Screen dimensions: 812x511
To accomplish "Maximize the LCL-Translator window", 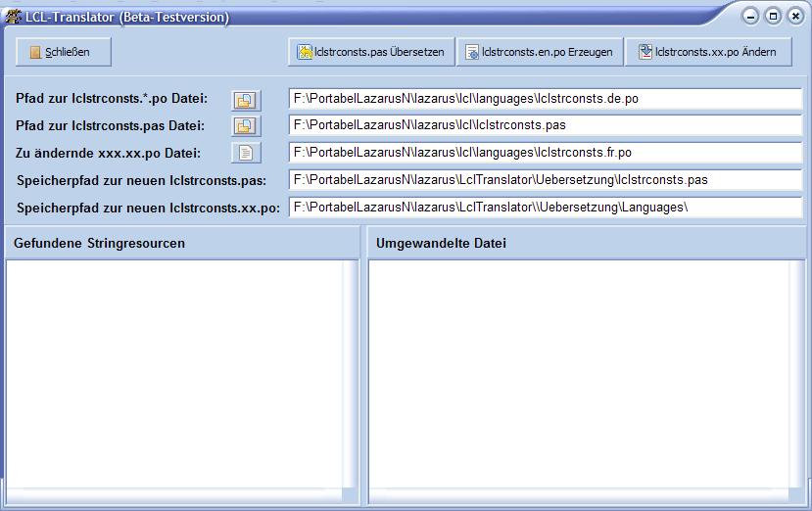I will tap(773, 16).
